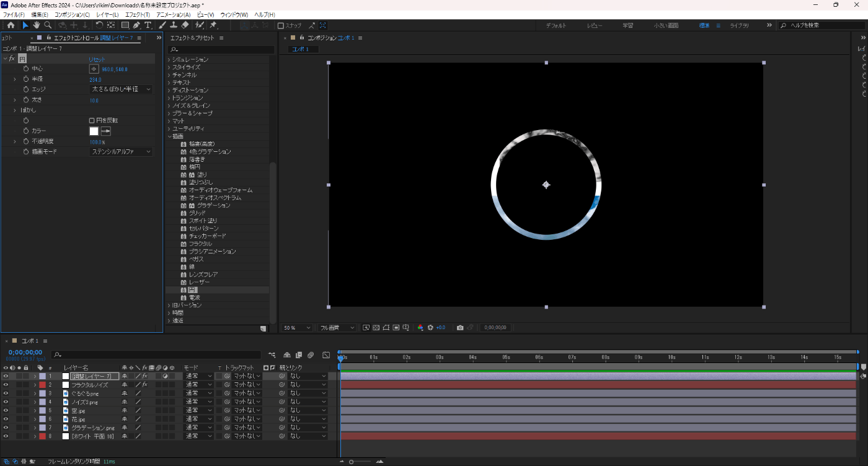Viewport: 868px width, 466px height.
Task: Collapse the 描画 effects category
Action: tap(169, 136)
